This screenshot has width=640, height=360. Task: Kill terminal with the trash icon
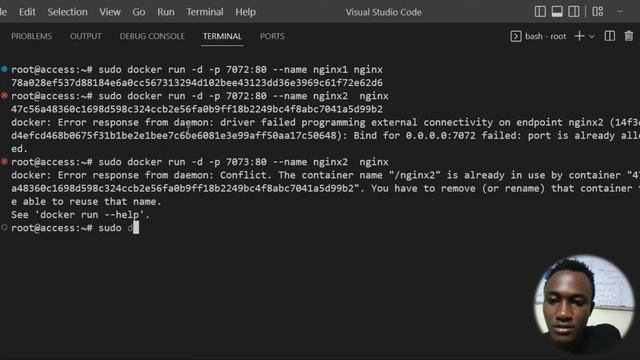coord(629,36)
